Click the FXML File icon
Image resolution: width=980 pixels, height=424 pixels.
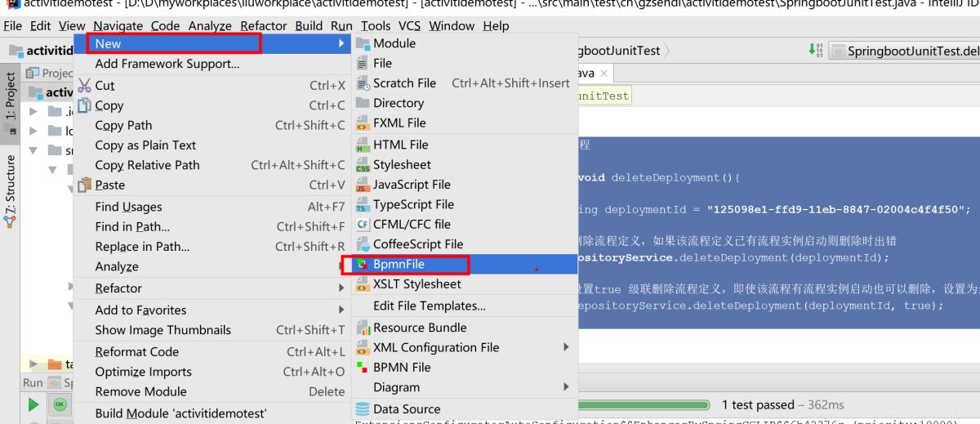pos(363,123)
